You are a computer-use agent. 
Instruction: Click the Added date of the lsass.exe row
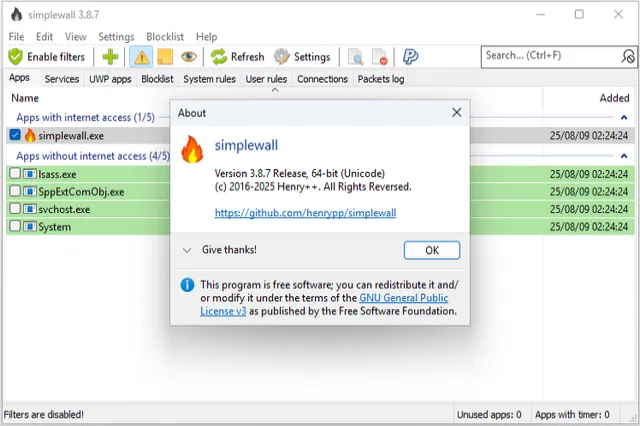point(589,174)
